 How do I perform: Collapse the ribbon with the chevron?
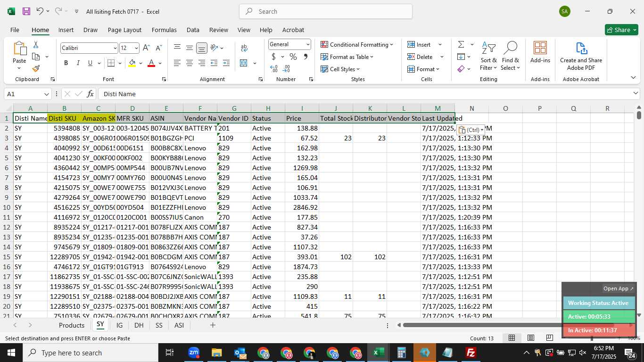click(633, 78)
